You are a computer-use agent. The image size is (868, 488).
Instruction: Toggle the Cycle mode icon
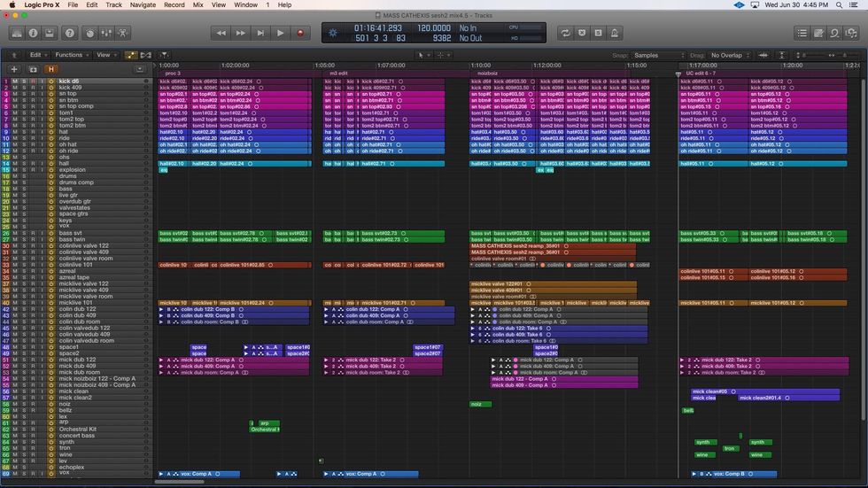(565, 33)
